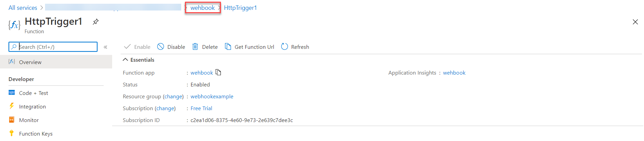
Task: Open the Free Trial subscription link
Action: [201, 108]
